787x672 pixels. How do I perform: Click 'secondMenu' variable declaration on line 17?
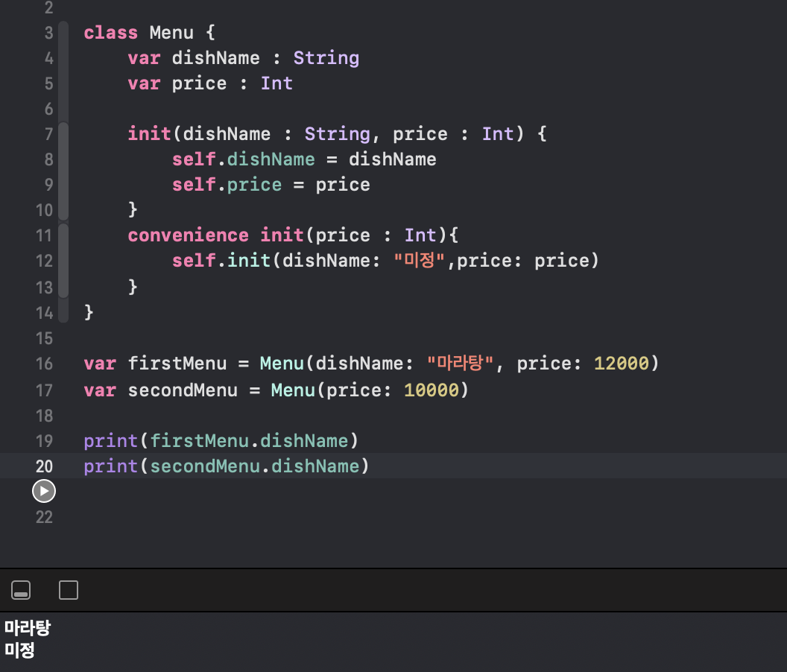tap(183, 390)
